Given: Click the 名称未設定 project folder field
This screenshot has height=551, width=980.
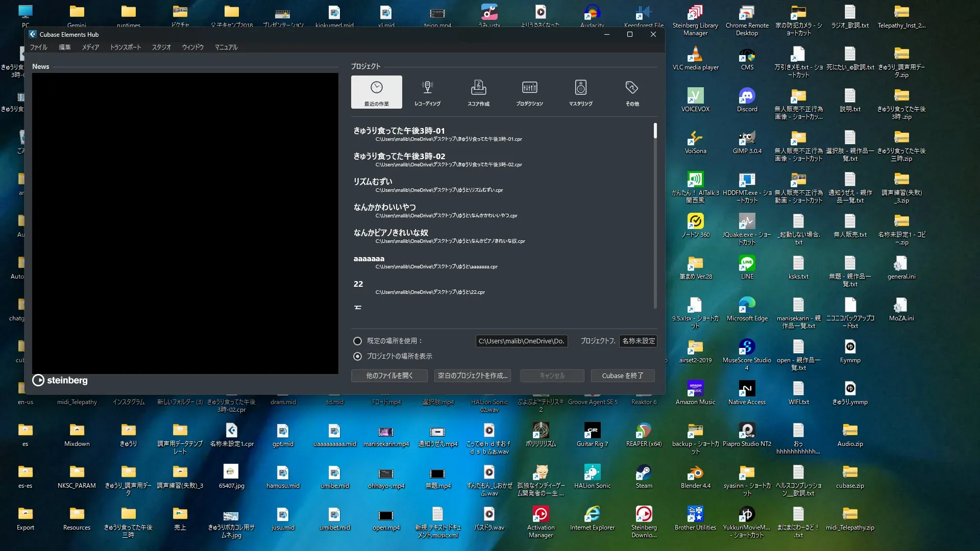Looking at the screenshot, I should 638,341.
